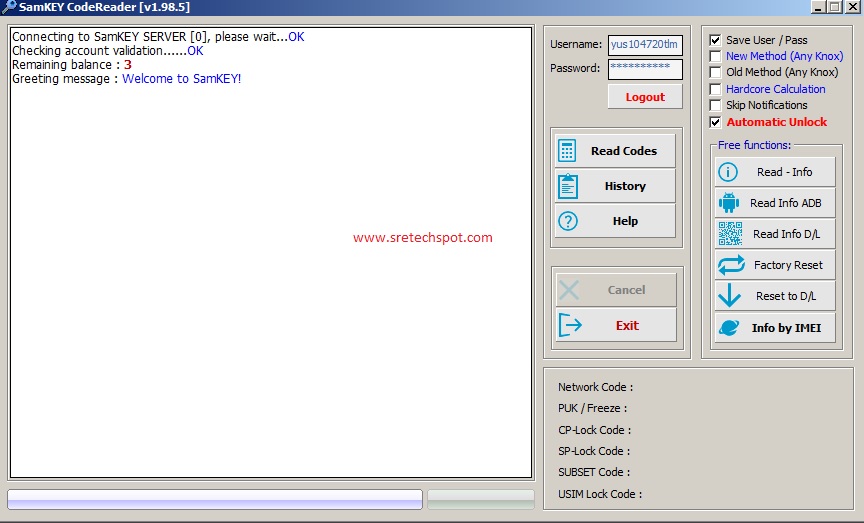The width and height of the screenshot is (864, 523).
Task: Maximize the SamKEY CodeReader window
Action: point(835,7)
